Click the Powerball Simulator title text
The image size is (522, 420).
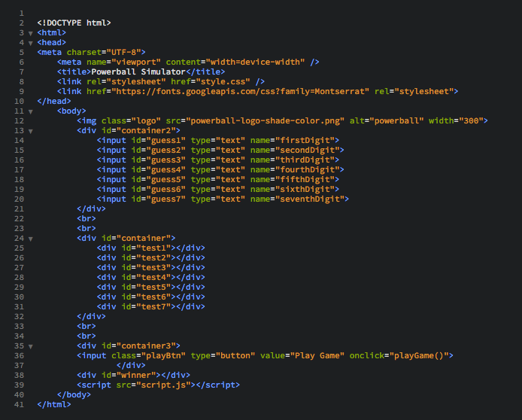click(x=138, y=72)
